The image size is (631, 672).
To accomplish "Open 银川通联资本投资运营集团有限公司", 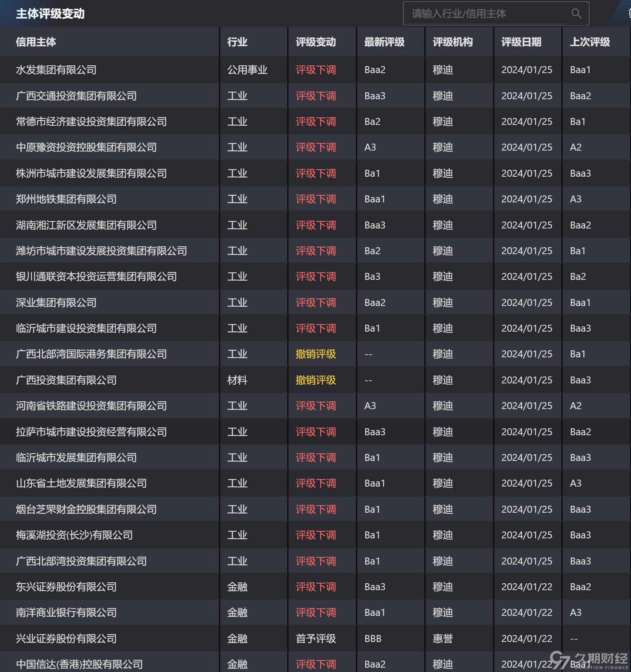I will tap(96, 276).
